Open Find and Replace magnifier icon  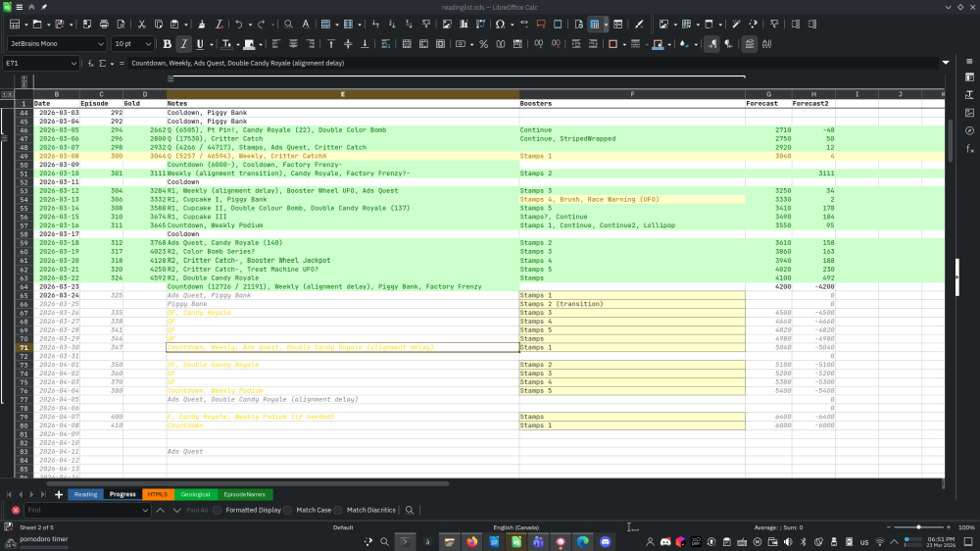(x=288, y=25)
